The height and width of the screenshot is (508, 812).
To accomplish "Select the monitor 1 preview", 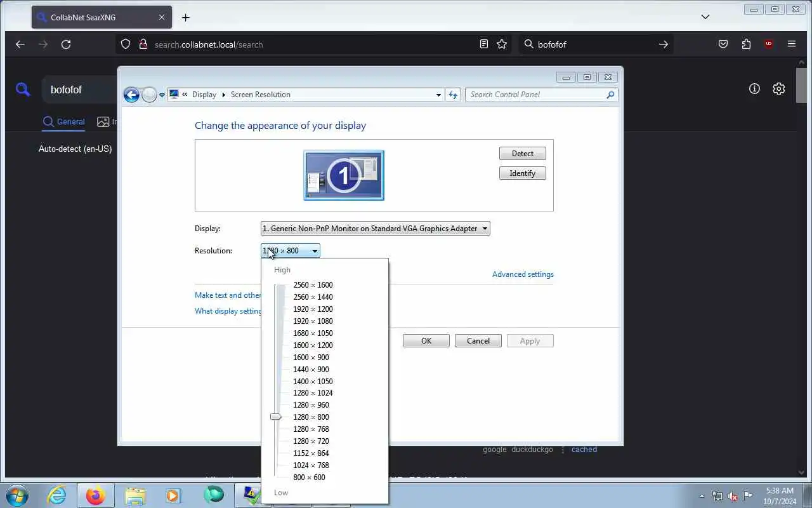I will (344, 175).
